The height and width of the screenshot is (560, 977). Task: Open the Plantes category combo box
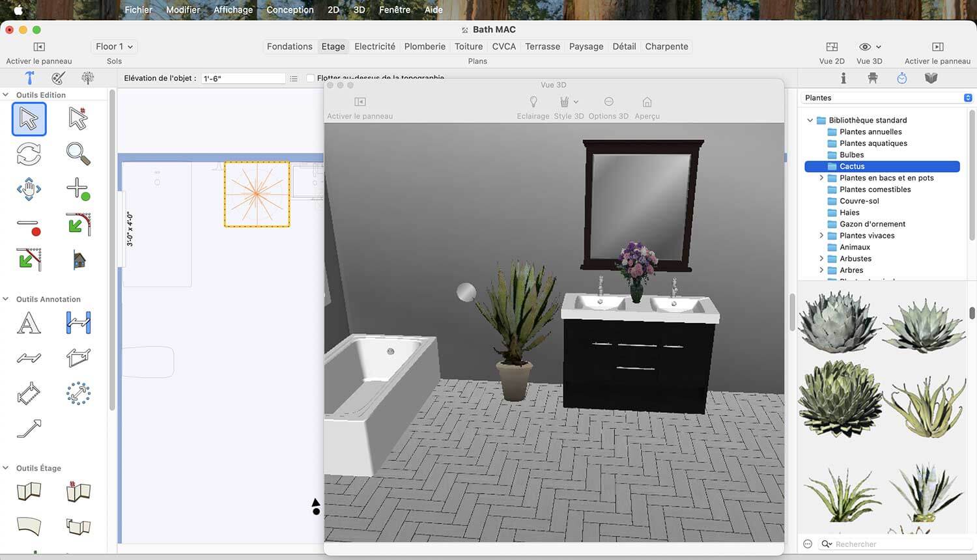887,98
